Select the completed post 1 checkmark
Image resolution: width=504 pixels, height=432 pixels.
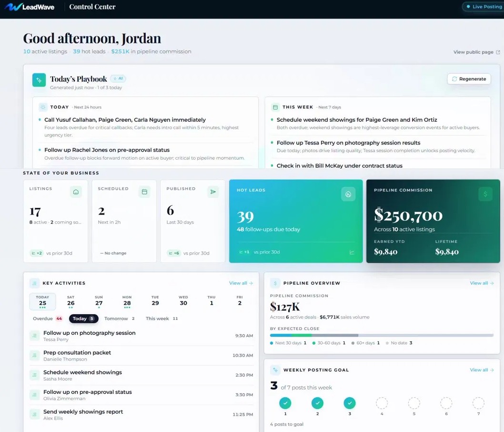(285, 403)
